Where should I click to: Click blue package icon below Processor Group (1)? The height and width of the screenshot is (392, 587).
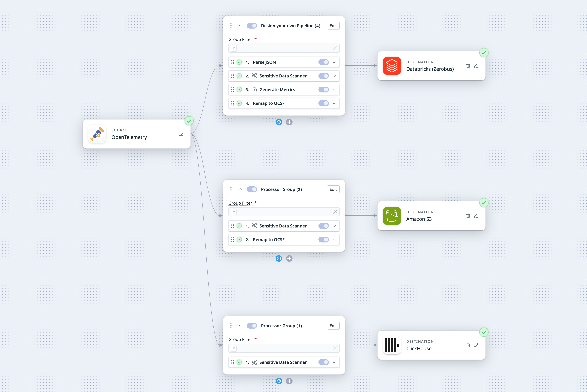tap(279, 381)
